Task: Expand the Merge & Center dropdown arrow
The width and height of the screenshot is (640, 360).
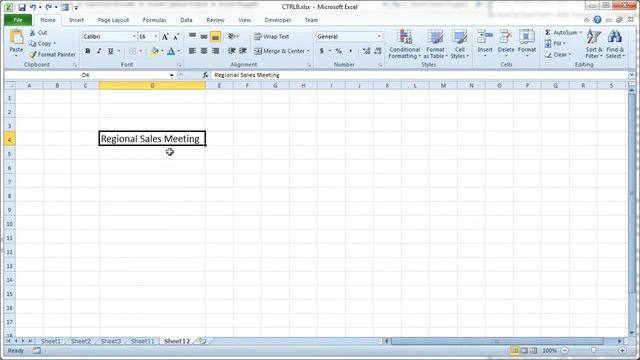Action: point(309,51)
